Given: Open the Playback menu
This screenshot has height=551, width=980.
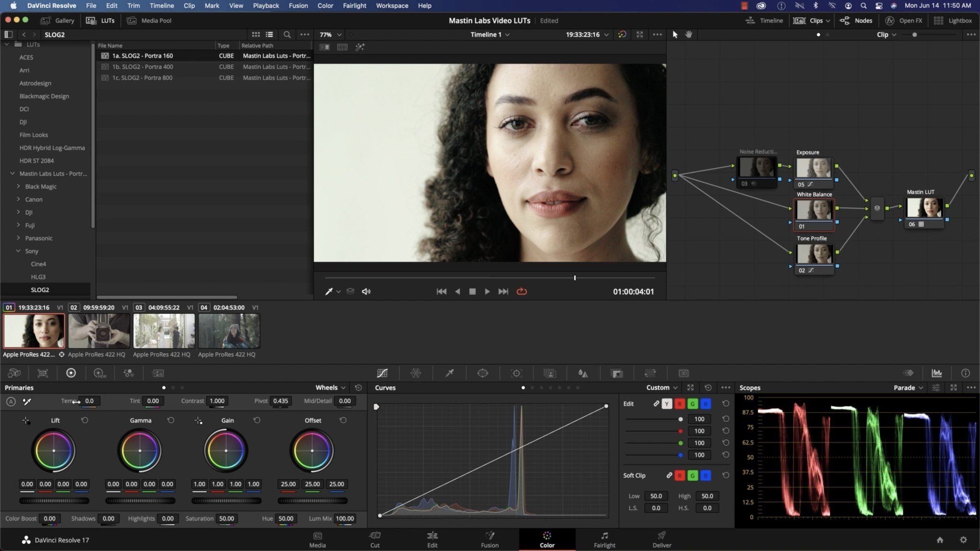Looking at the screenshot, I should coord(266,5).
